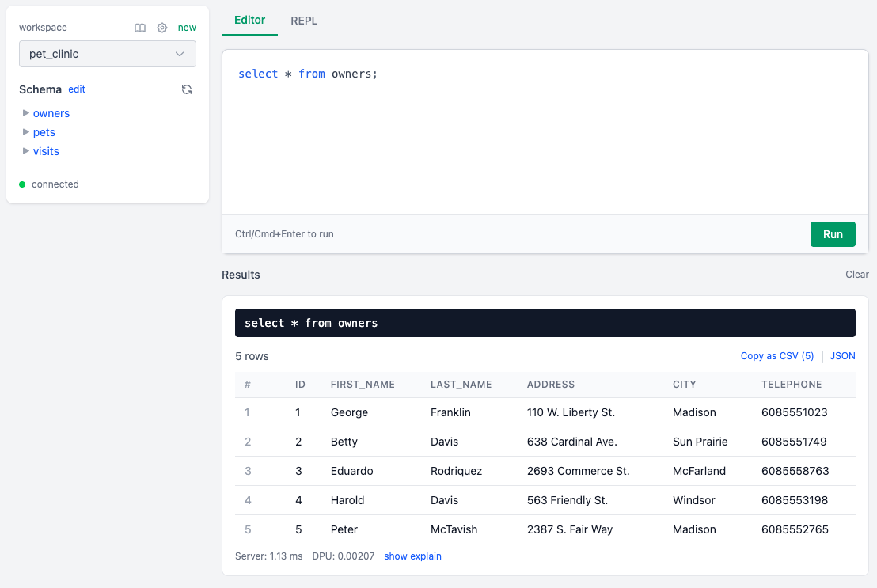Screen dimensions: 877x588
Task: Expand the visits table tree arrow
Action: tap(26, 151)
